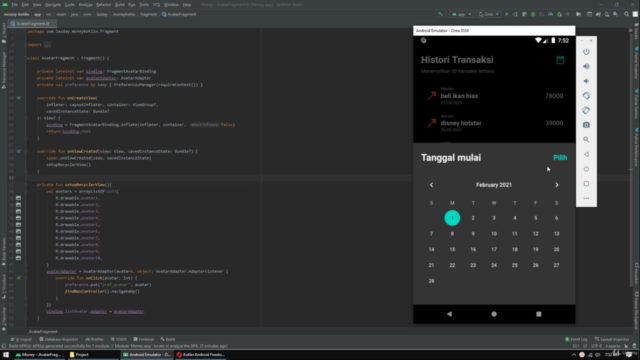Viewport: 640px width, 360px height.
Task: Tap the beli ikan hias transaction
Action: (x=494, y=96)
